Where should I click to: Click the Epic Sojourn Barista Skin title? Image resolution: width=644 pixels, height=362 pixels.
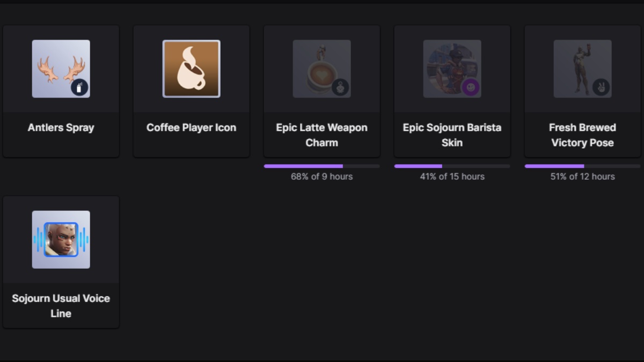click(x=452, y=135)
